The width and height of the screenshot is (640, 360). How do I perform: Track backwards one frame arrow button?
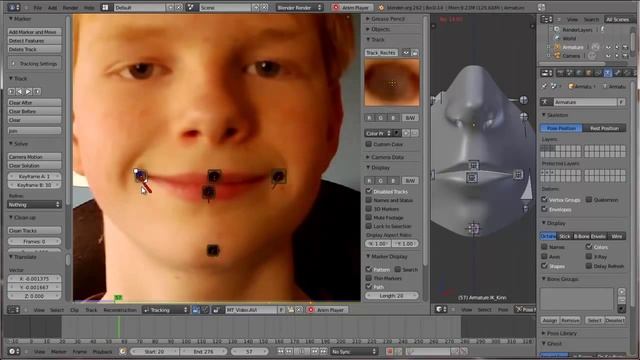tap(11, 91)
